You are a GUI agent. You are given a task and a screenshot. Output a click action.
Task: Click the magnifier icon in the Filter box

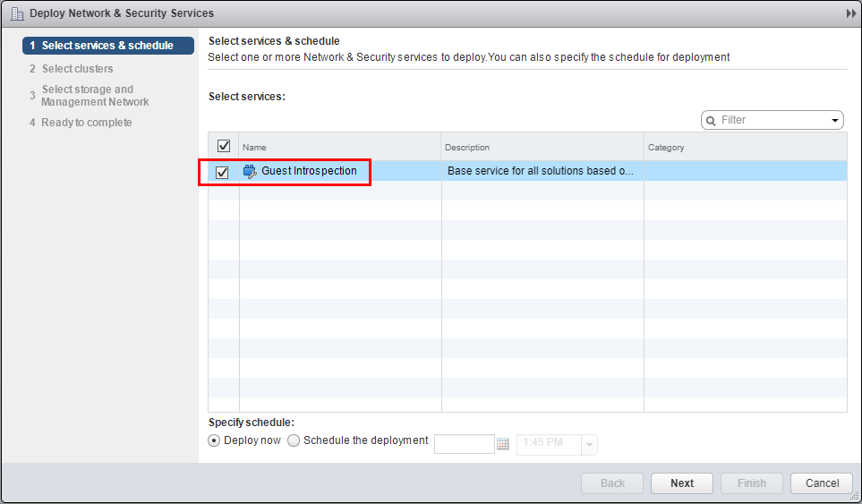711,120
